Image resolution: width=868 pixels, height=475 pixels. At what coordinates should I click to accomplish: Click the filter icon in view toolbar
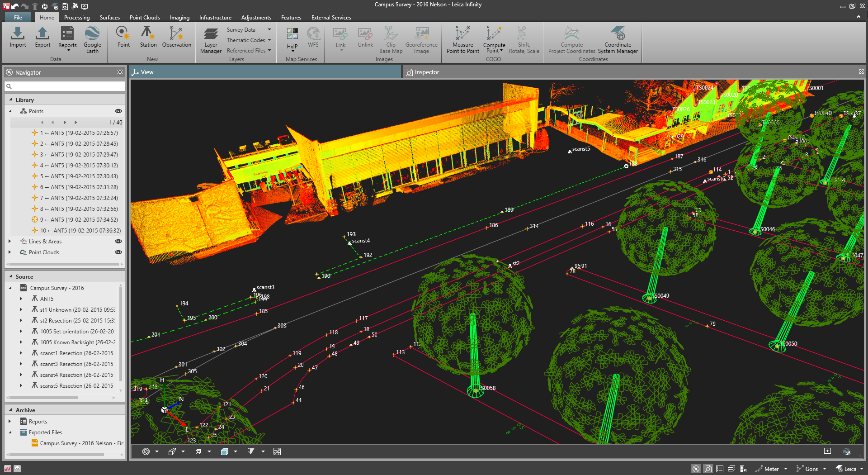251,451
